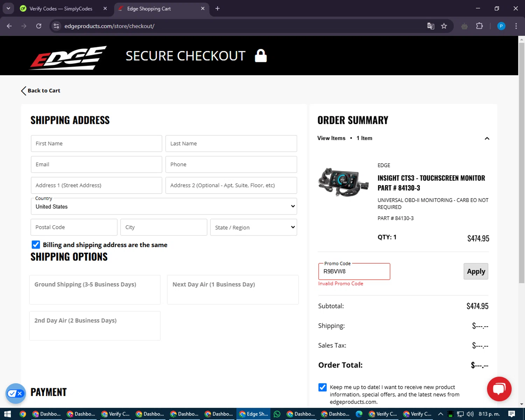
Task: Collapse the View Items chevron
Action: pyautogui.click(x=487, y=138)
